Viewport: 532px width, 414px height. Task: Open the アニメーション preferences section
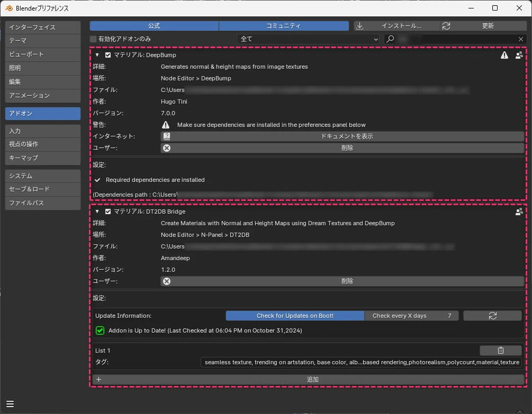(x=43, y=96)
